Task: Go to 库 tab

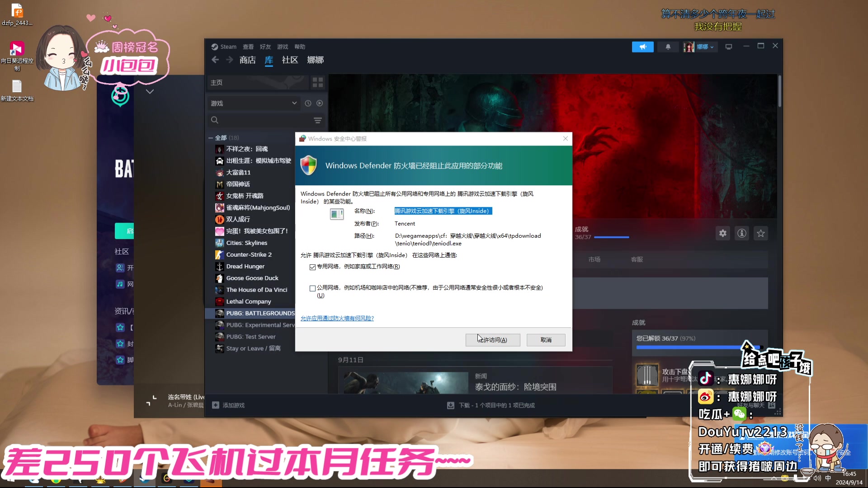Action: (x=269, y=60)
